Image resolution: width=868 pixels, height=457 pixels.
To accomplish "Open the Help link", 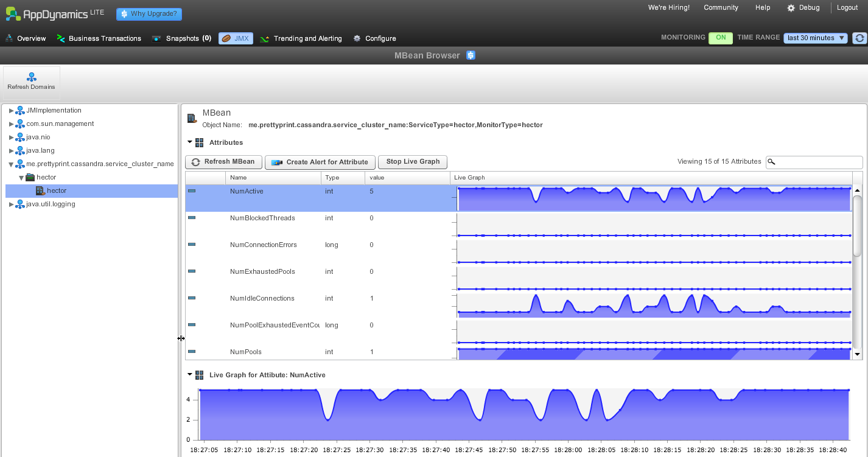I will (763, 8).
